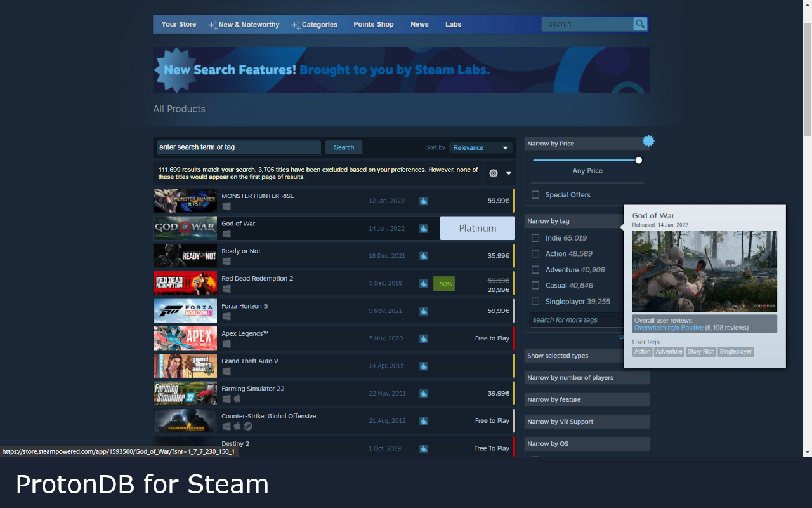Click review thumbs-up icon for Red Dead Redemption 2

pos(423,283)
